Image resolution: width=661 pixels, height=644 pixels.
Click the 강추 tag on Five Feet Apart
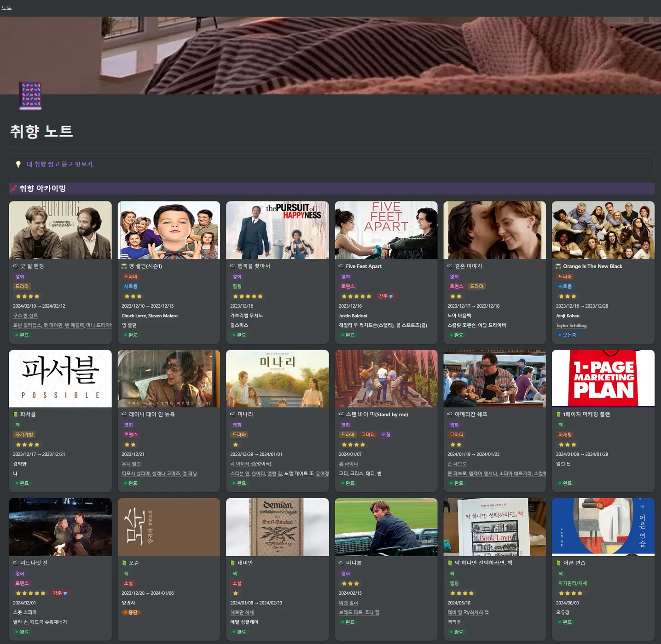click(386, 296)
